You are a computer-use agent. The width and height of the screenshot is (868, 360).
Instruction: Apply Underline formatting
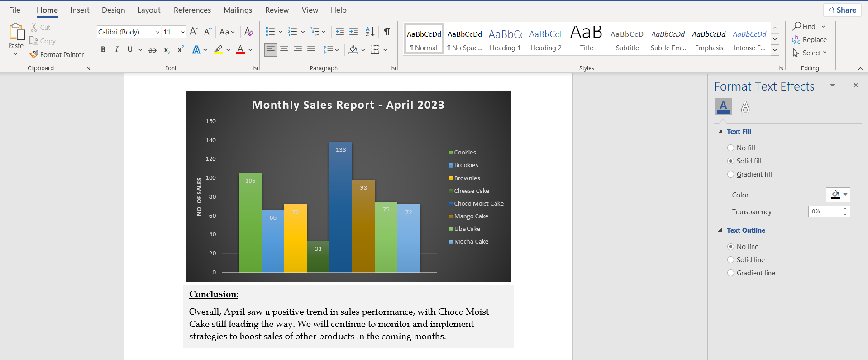130,50
